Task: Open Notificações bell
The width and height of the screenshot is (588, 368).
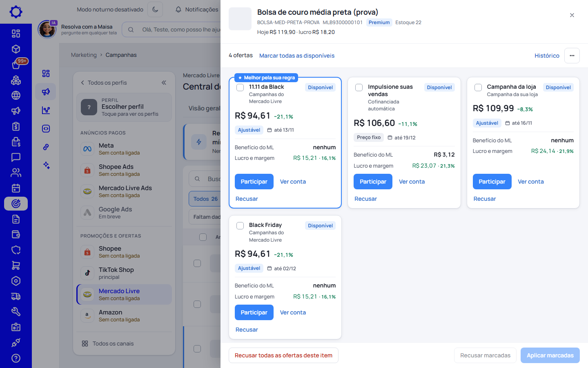Action: (197, 9)
